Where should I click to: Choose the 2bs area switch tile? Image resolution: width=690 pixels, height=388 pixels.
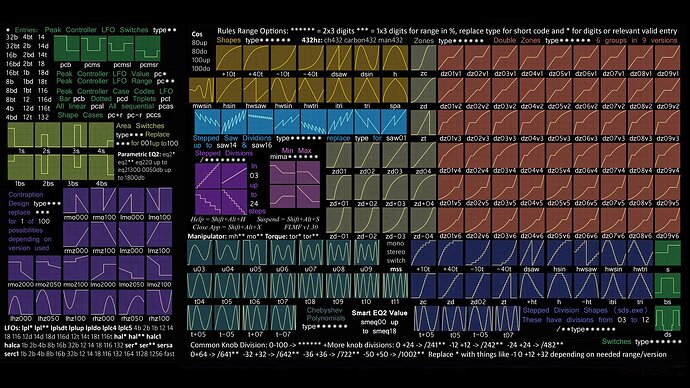[x=48, y=167]
